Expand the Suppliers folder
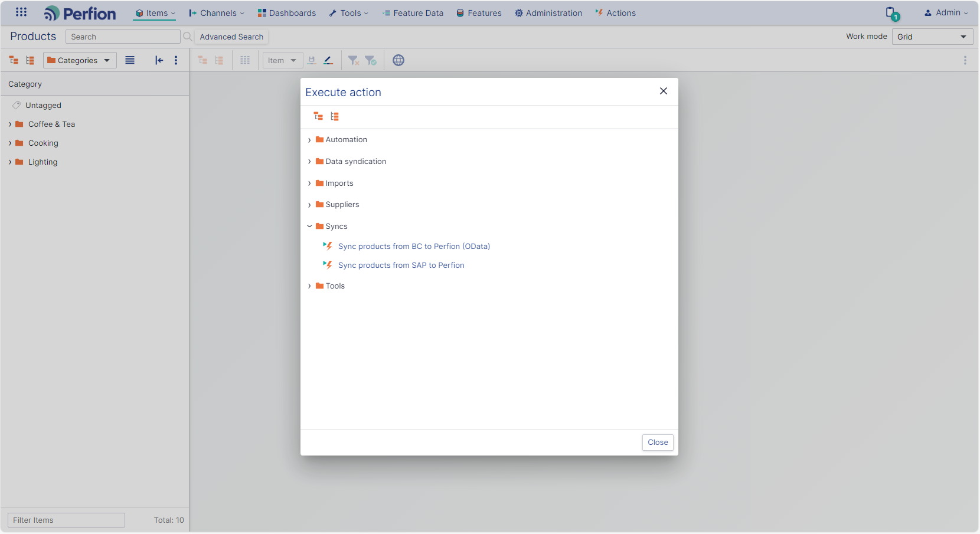Viewport: 980px width, 534px height. [x=309, y=205]
